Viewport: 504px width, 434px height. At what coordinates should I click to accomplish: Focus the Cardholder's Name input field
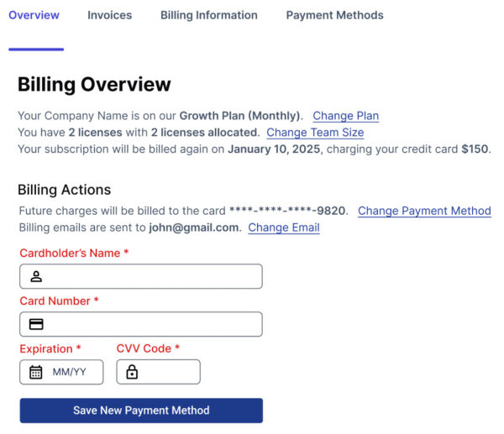(x=141, y=276)
